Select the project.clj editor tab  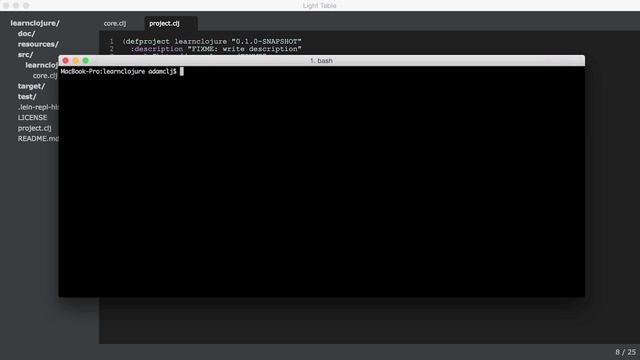coord(164,23)
